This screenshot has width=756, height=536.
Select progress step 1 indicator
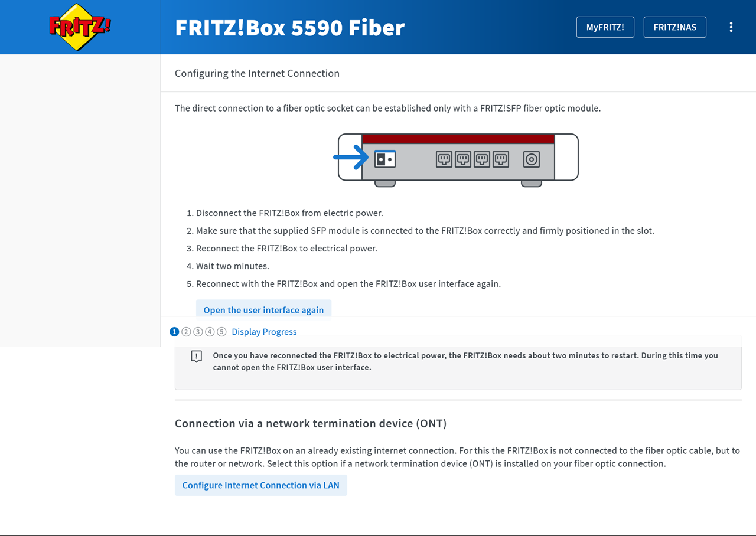click(x=174, y=332)
